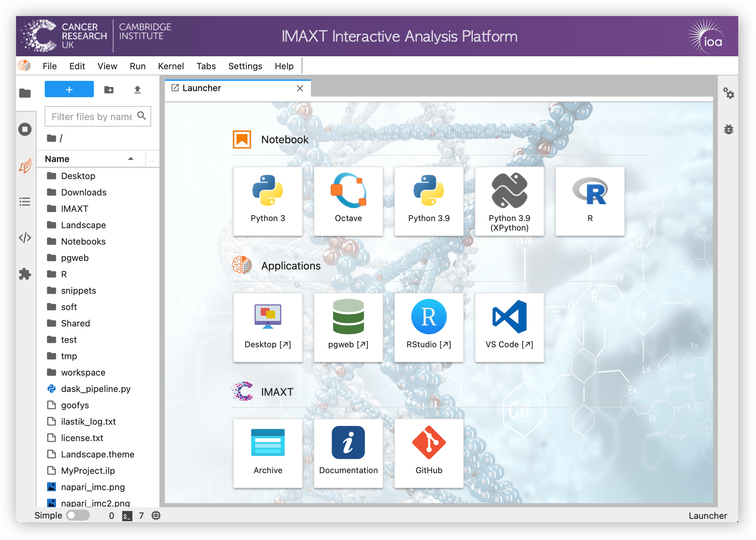
Task: Toggle Simple interface mode in the status bar
Action: (x=77, y=515)
